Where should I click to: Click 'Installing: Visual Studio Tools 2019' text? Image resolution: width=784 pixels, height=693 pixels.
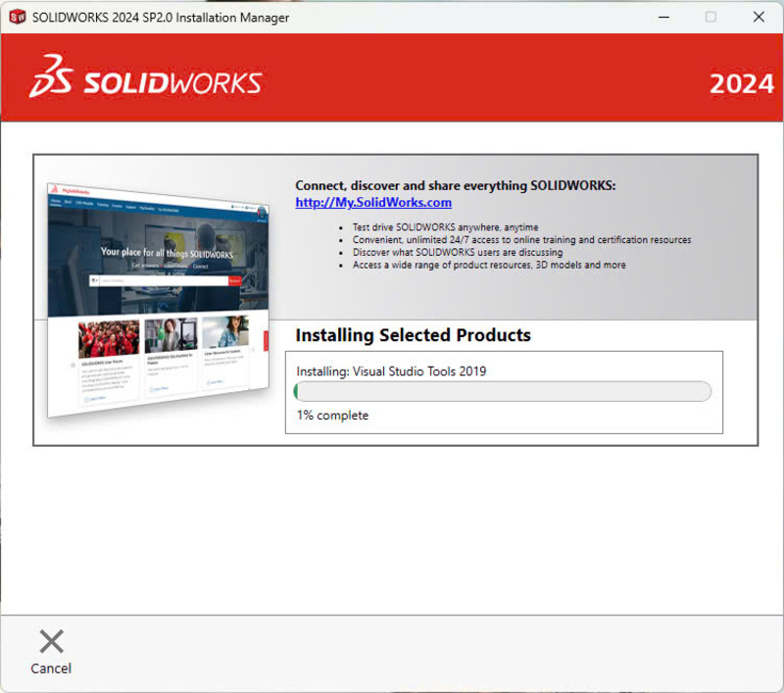[391, 371]
